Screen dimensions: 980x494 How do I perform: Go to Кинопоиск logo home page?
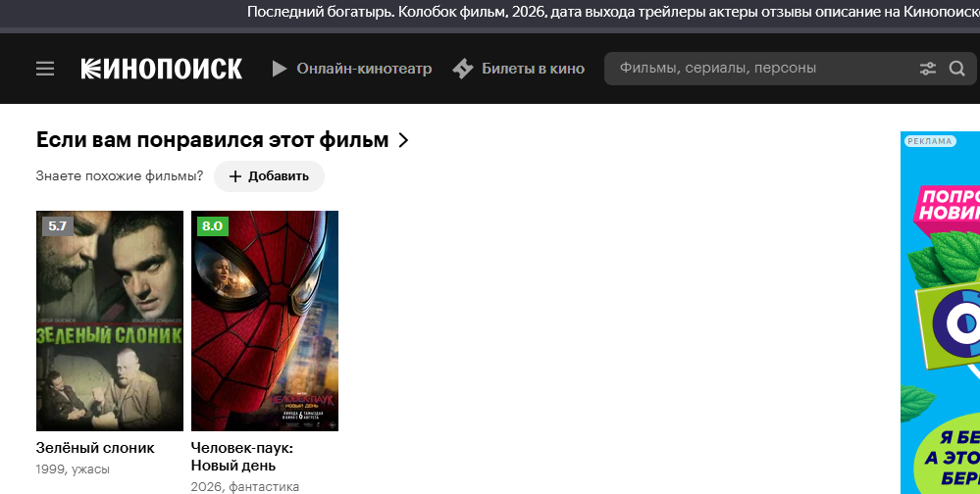click(x=161, y=69)
